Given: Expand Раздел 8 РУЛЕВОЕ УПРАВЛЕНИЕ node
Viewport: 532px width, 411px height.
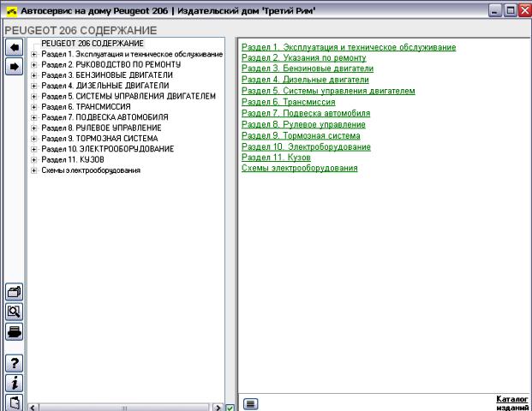Looking at the screenshot, I should 34,128.
